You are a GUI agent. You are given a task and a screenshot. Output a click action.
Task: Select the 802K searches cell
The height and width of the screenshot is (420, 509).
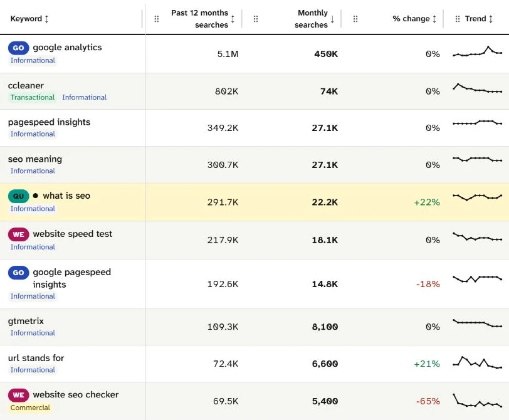(226, 92)
